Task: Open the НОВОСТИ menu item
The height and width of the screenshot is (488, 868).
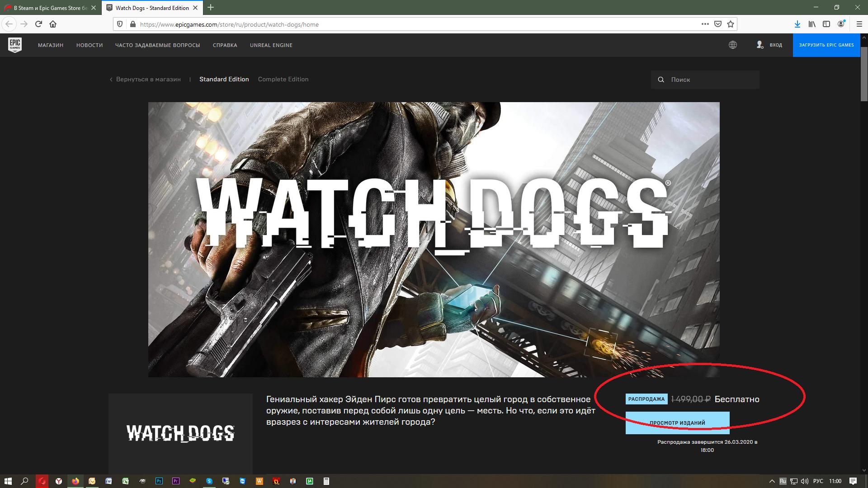Action: click(x=90, y=45)
